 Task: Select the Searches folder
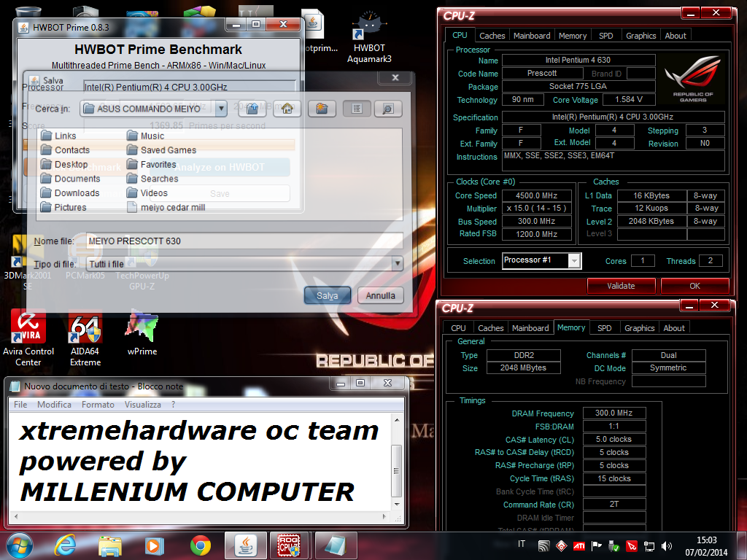coord(152,179)
